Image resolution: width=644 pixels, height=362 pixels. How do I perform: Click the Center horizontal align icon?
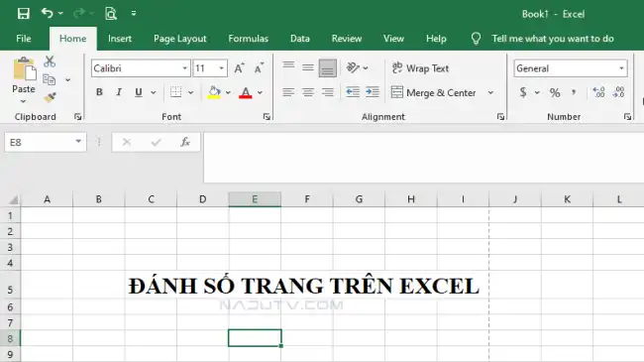(x=307, y=92)
